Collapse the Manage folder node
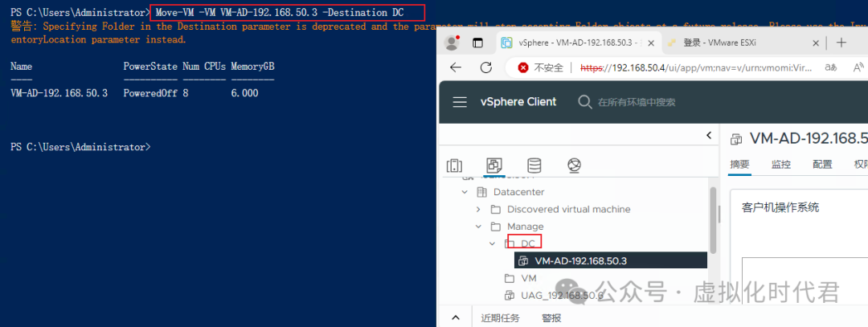Image resolution: width=868 pixels, height=327 pixels. click(x=478, y=227)
